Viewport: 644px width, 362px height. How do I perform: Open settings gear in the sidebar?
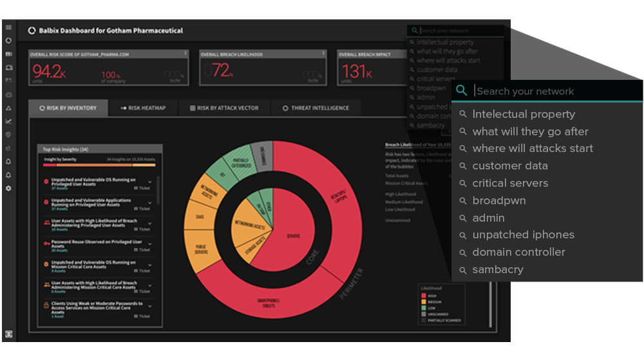[x=8, y=188]
